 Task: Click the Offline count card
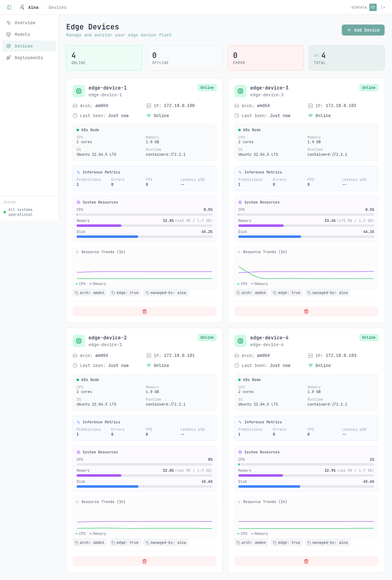tap(185, 58)
